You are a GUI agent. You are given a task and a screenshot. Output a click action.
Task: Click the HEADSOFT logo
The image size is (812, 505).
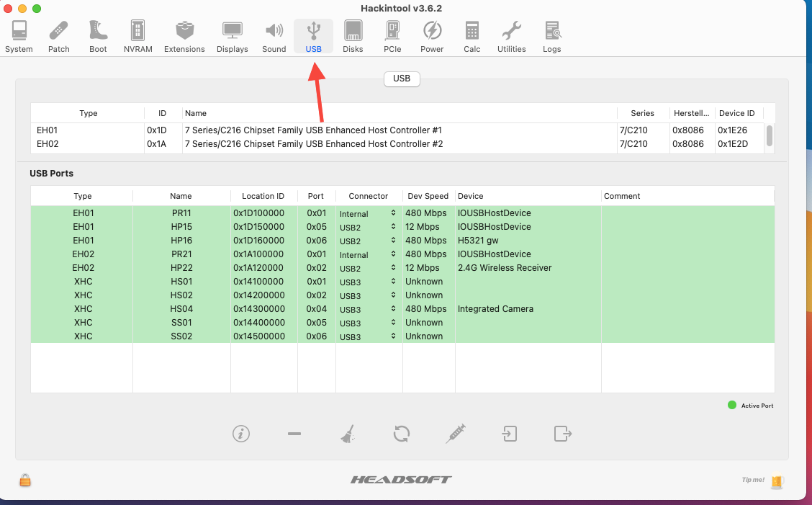click(402, 480)
